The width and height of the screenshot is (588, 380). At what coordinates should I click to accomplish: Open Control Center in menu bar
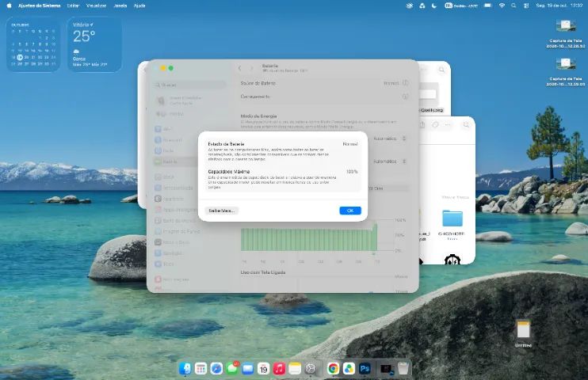(x=526, y=6)
